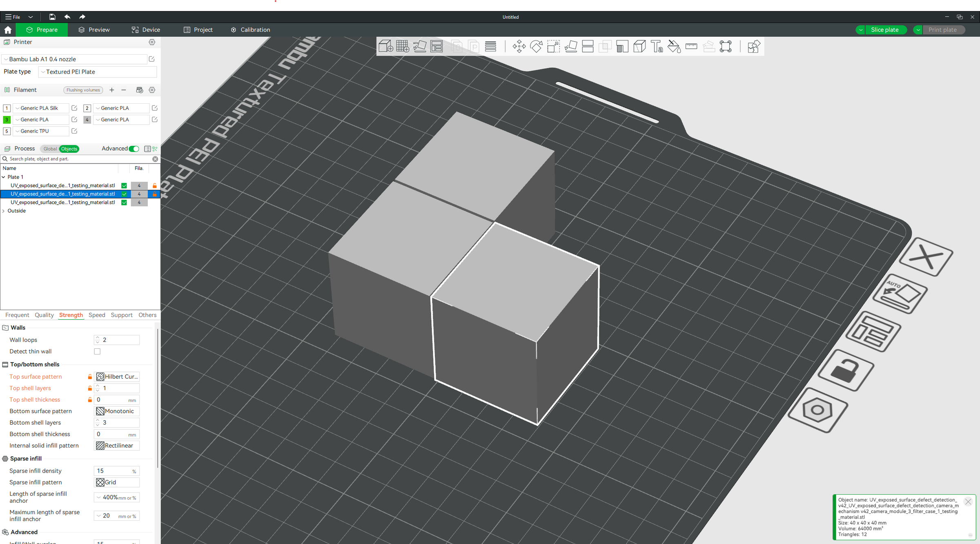This screenshot has height=544, width=980.
Task: Open the Sparse infill pattern Grid dropdown
Action: 117,482
